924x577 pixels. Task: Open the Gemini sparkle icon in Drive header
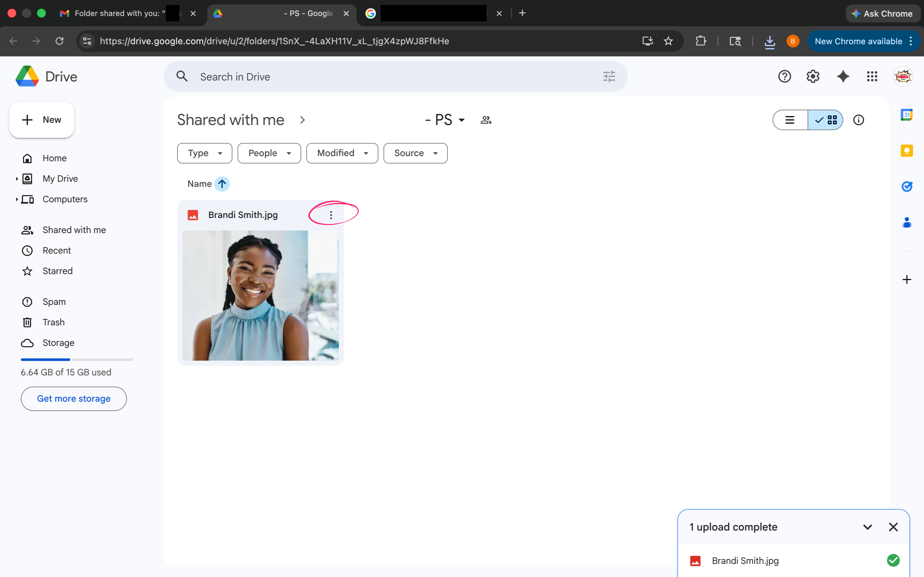pyautogui.click(x=843, y=77)
